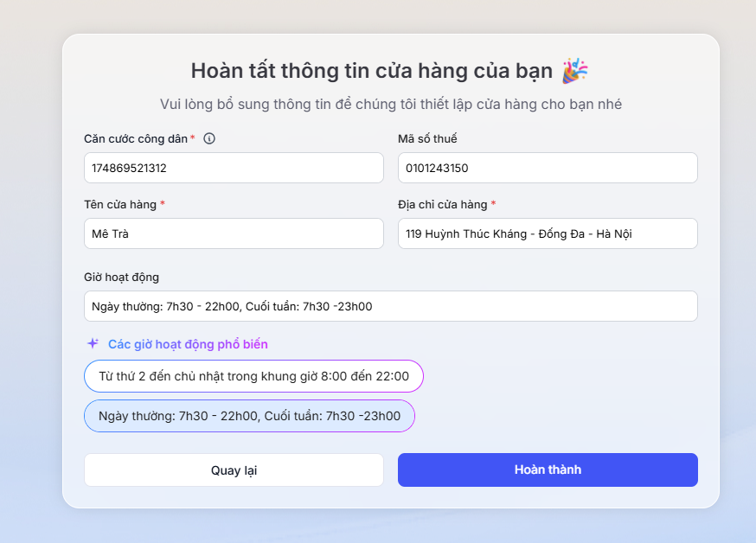Click the Mã số thuế input field
756x543 pixels.
pos(548,168)
